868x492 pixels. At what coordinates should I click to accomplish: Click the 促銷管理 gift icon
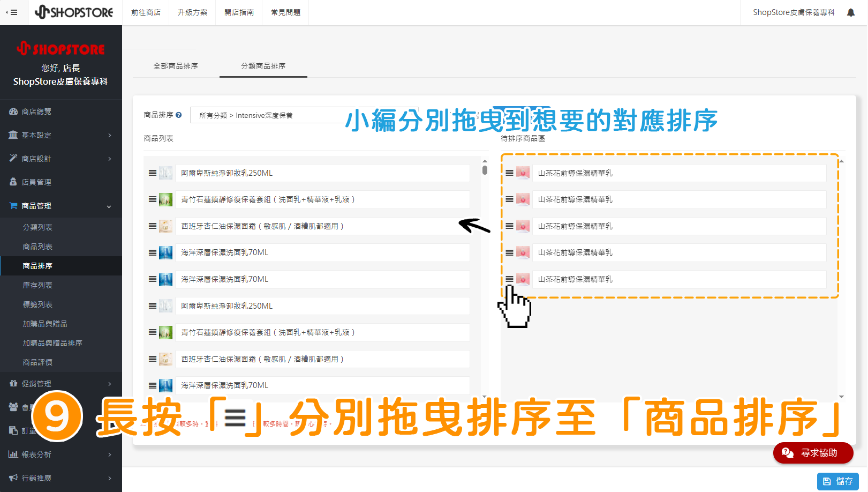click(13, 383)
